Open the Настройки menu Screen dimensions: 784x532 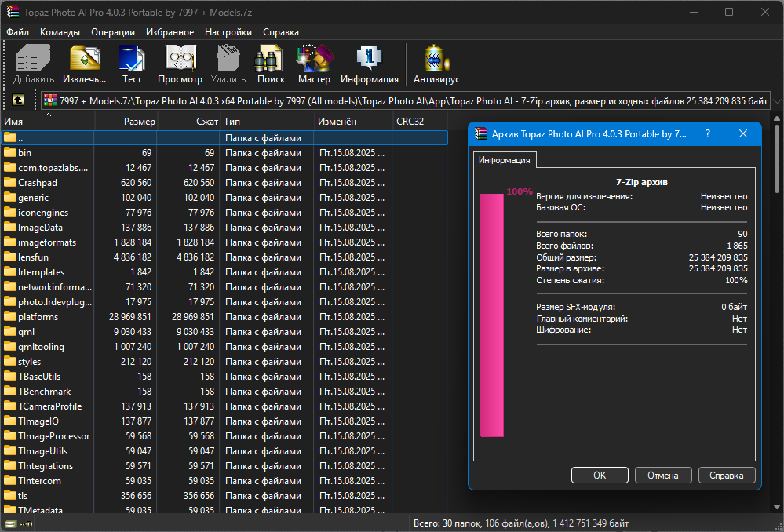click(228, 32)
